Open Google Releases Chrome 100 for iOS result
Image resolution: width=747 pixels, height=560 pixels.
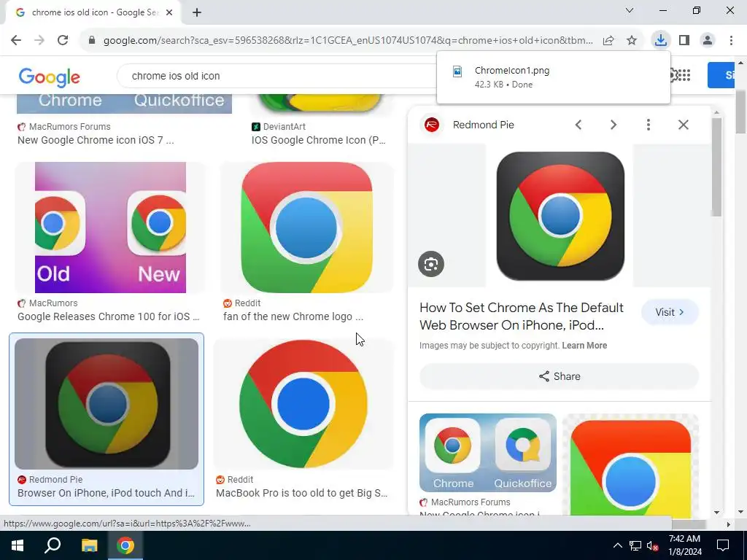[x=109, y=316]
